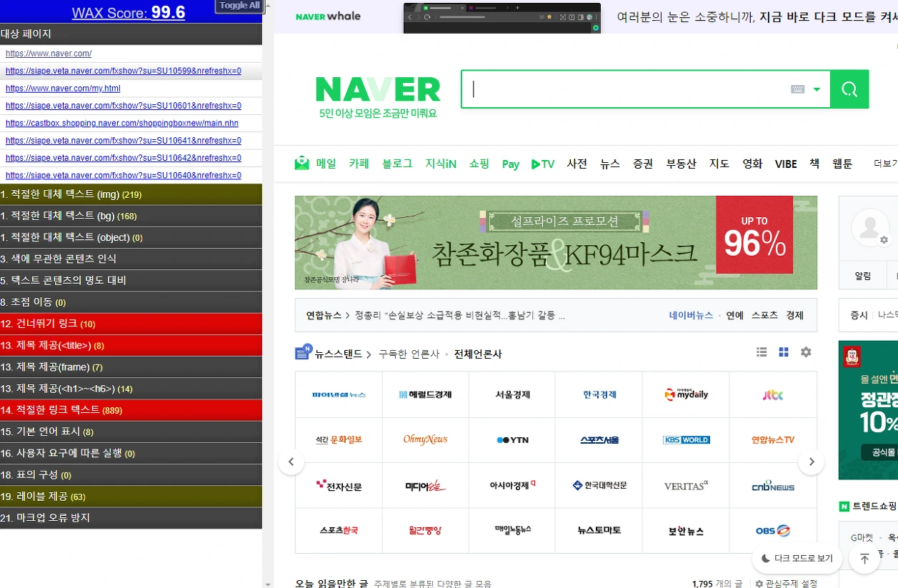Expand 적절한 대체 텍스트 (bg) section
898x588 pixels.
click(x=131, y=216)
